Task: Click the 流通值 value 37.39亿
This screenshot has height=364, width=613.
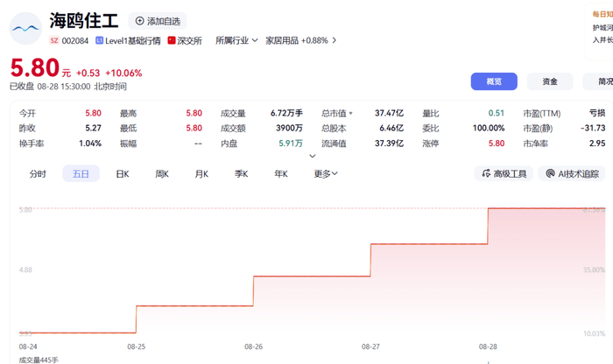Action: [389, 143]
